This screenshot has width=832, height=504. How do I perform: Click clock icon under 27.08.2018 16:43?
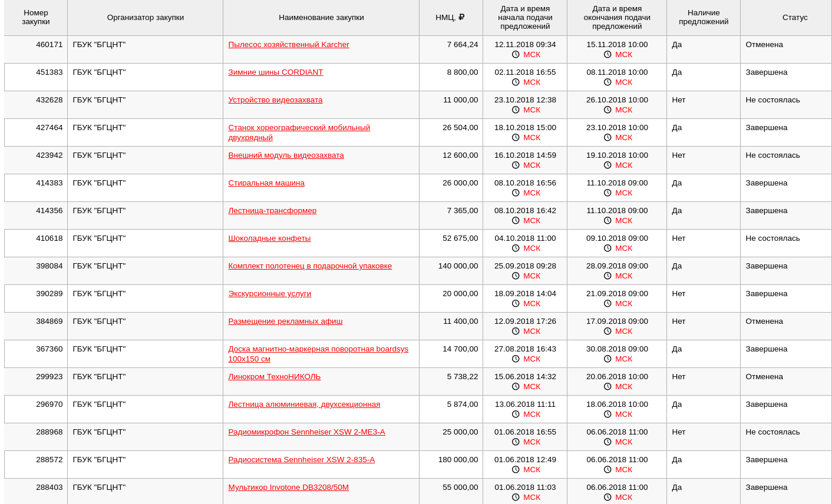[x=516, y=359]
